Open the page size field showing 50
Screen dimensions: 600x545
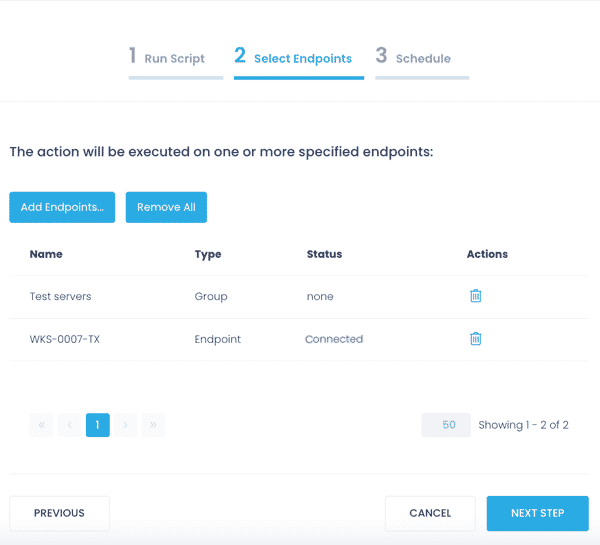coord(446,425)
